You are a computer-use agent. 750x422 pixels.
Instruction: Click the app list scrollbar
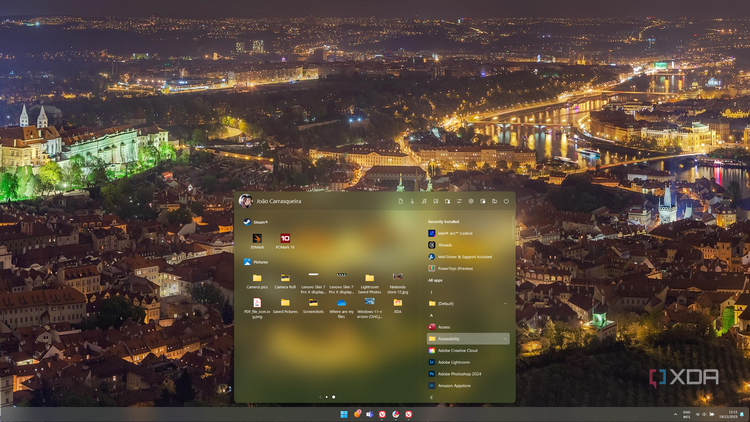click(513, 229)
